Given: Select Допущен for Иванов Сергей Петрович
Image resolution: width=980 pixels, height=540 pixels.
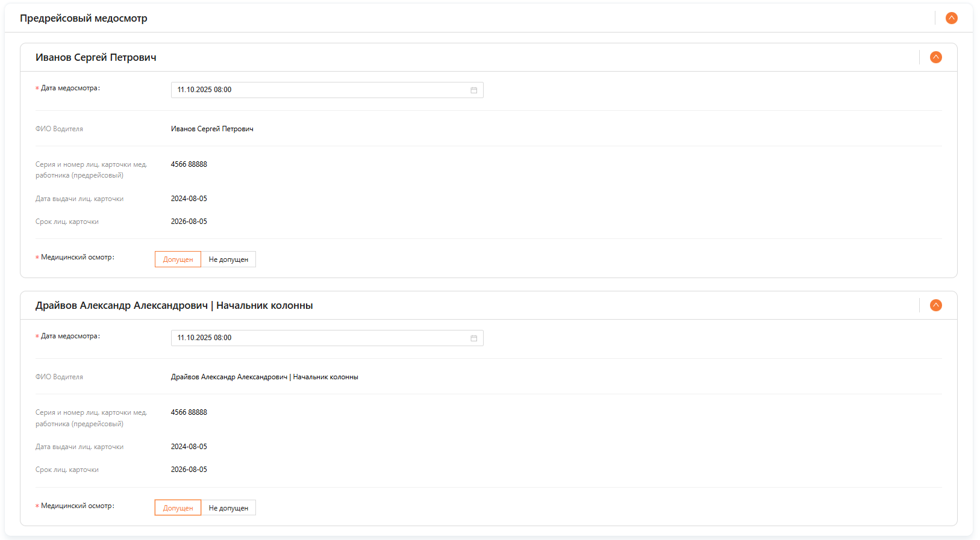Looking at the screenshot, I should click(178, 259).
